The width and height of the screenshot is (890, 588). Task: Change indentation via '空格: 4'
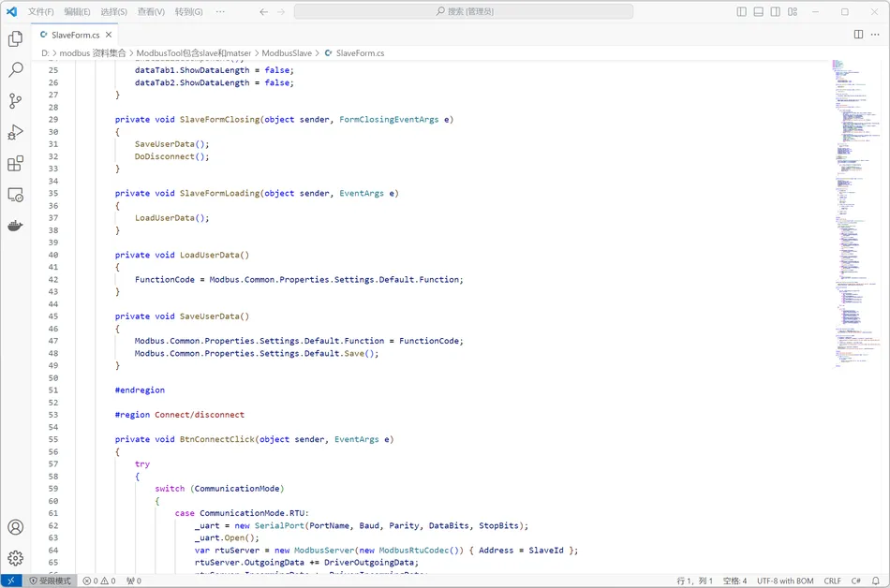735,581
